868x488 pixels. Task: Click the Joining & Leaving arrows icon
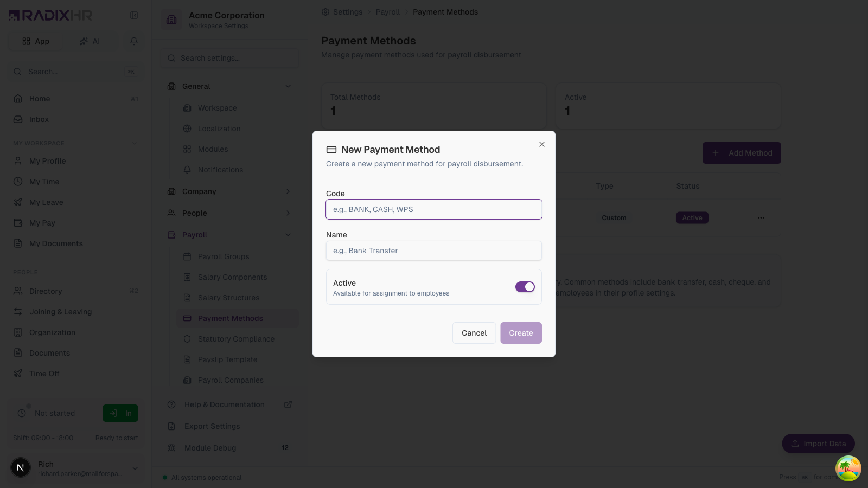[x=18, y=312]
